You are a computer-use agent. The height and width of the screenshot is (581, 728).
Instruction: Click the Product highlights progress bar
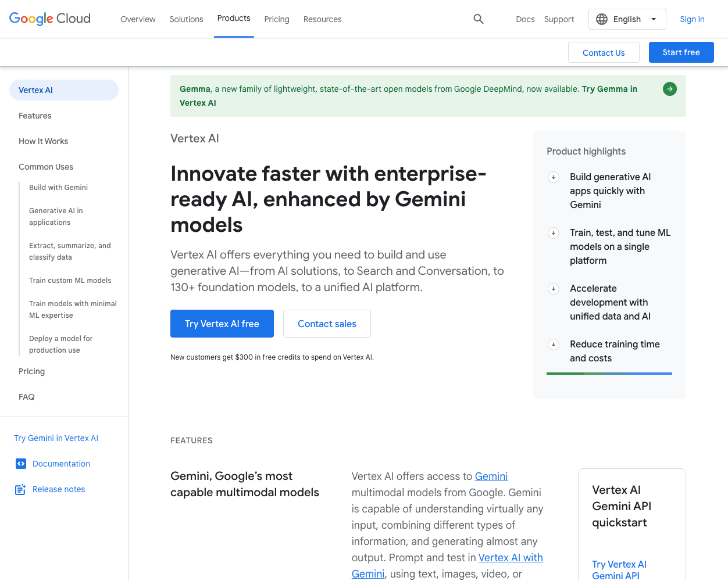click(609, 374)
